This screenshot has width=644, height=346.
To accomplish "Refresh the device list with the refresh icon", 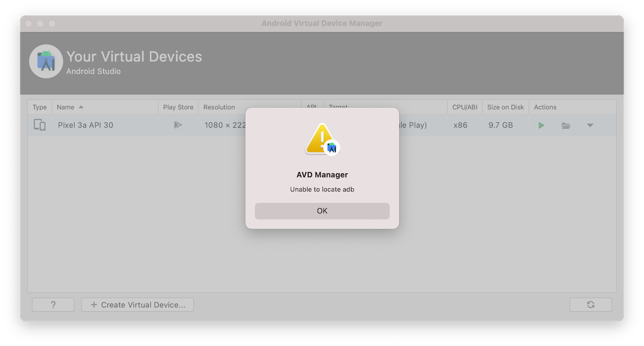I will point(590,305).
